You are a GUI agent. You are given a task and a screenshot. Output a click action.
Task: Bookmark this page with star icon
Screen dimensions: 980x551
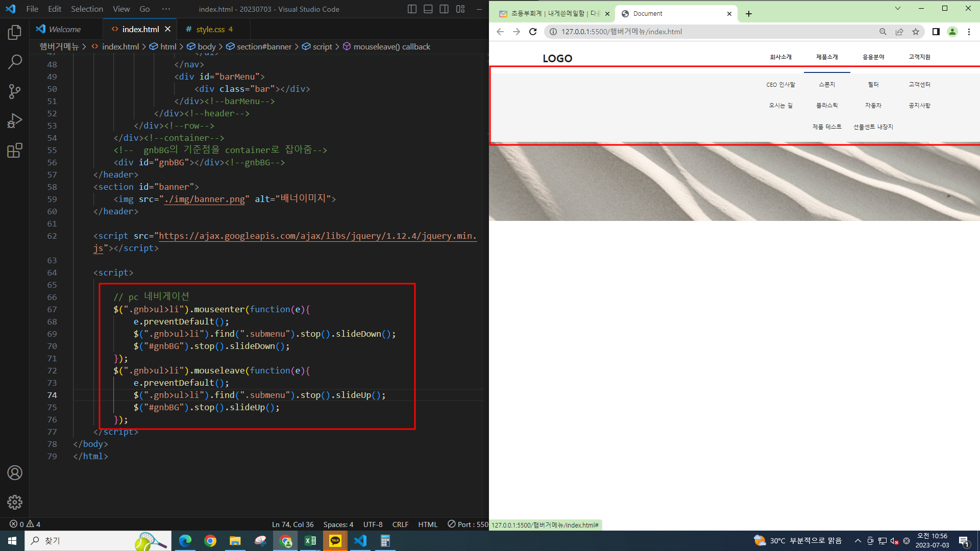click(x=916, y=32)
